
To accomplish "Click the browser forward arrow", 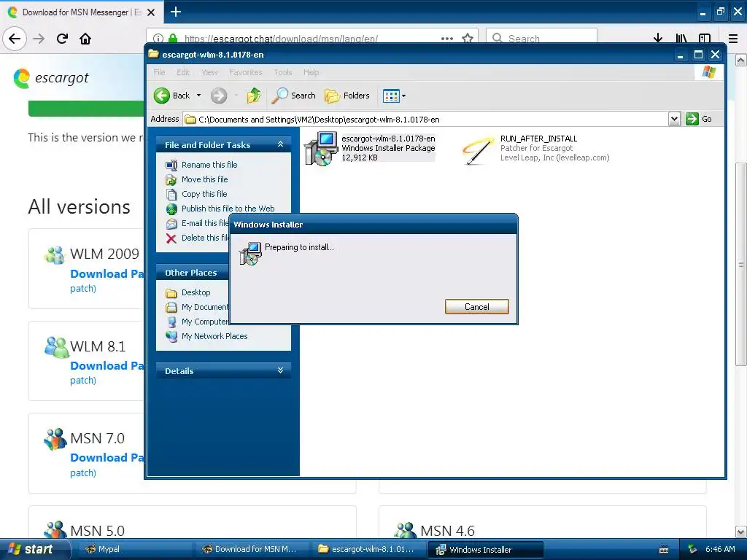I will [39, 39].
